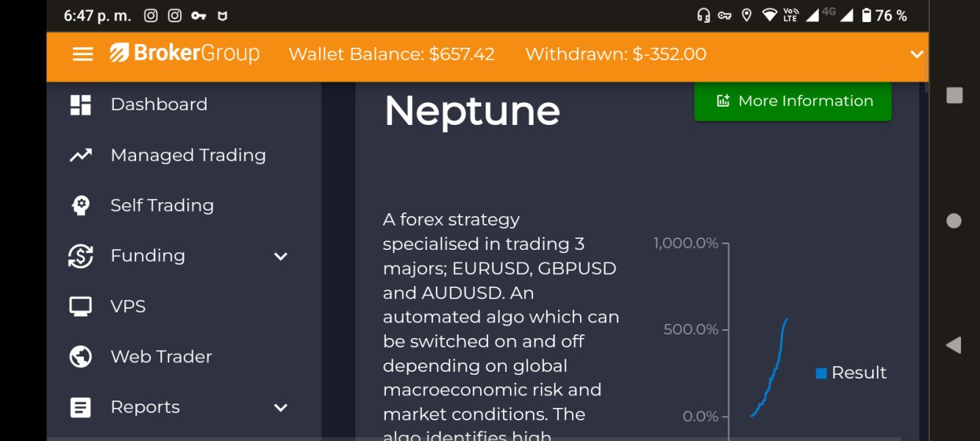Expand the Funding submenu chevron
The width and height of the screenshot is (980, 441).
[x=280, y=257]
